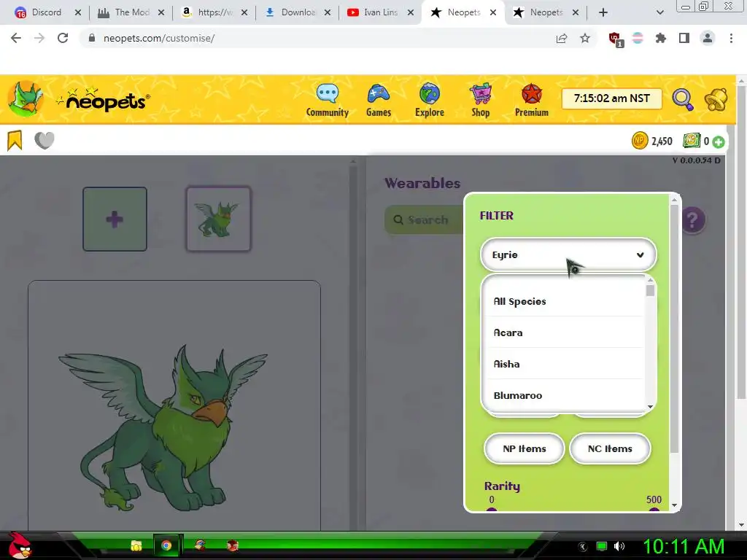Viewport: 747px width, 560px height.
Task: Share this page icon in address bar
Action: click(x=562, y=38)
